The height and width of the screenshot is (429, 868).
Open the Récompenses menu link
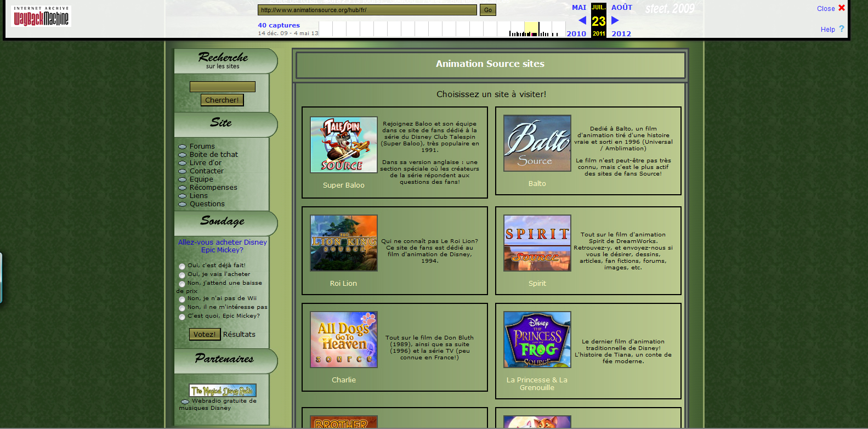coord(213,188)
